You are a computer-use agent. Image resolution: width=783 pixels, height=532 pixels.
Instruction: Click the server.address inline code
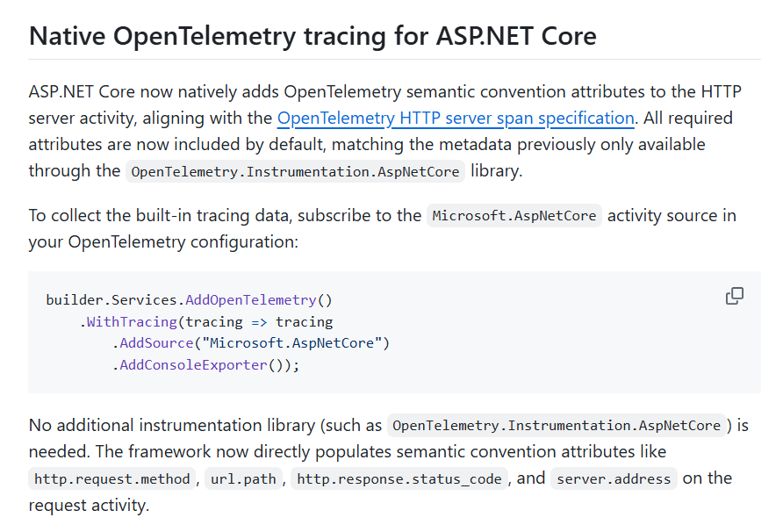(614, 478)
